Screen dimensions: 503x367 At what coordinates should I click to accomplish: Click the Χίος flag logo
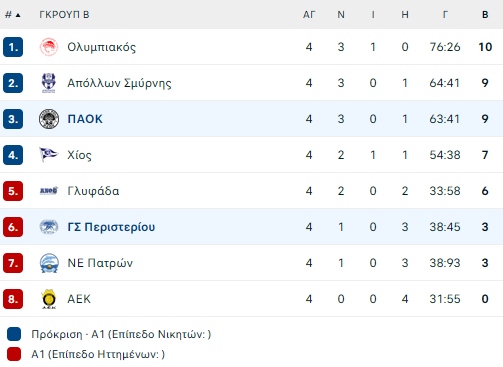point(49,155)
